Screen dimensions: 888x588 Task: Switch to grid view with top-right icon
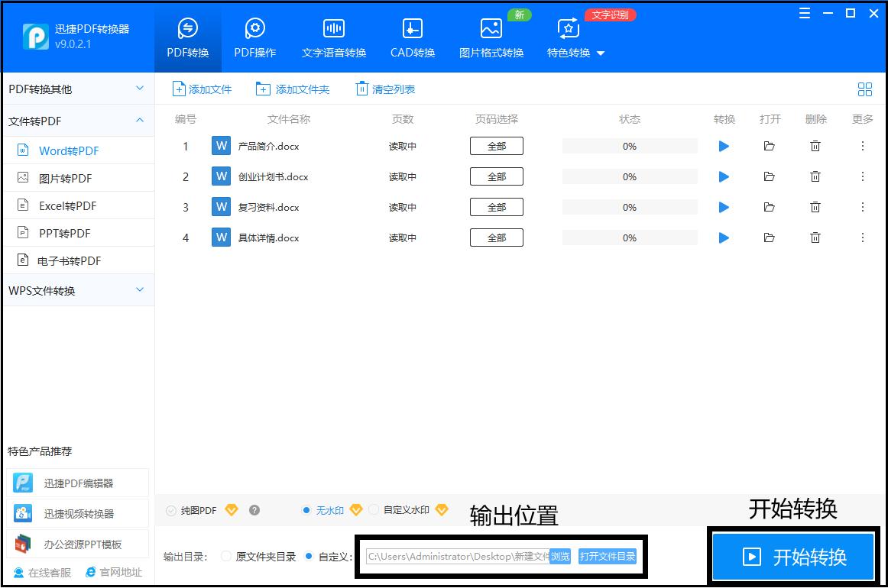tap(864, 89)
